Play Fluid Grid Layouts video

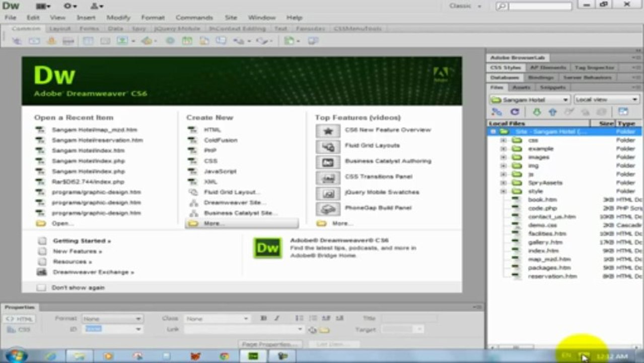[372, 146]
